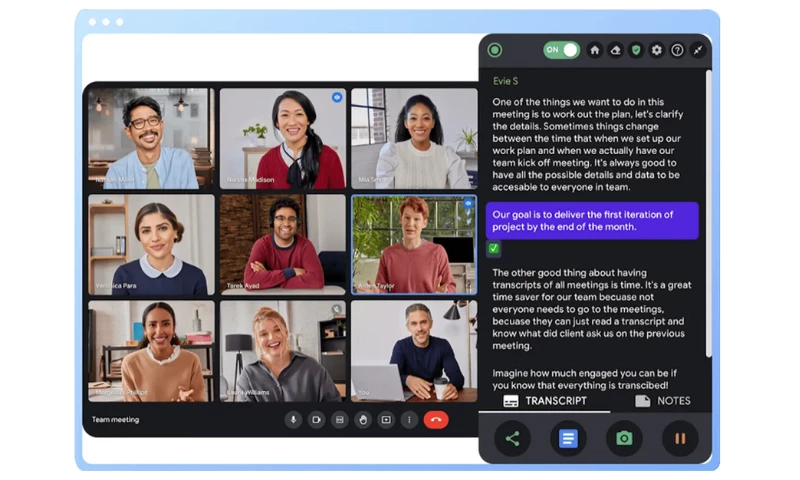Select Mia Smith's video tile
Screen dimensions: 800x480
(x=414, y=139)
